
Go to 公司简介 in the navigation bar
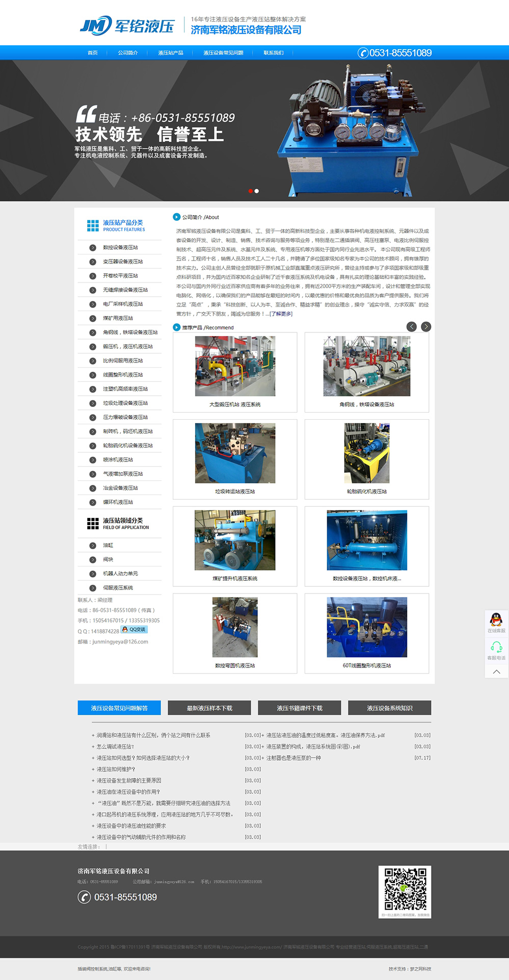[x=128, y=53]
